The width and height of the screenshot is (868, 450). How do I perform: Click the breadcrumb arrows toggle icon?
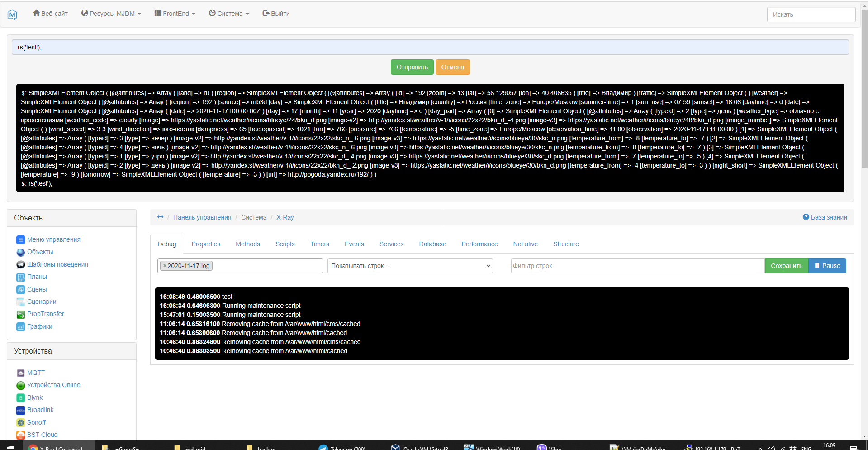click(x=160, y=217)
